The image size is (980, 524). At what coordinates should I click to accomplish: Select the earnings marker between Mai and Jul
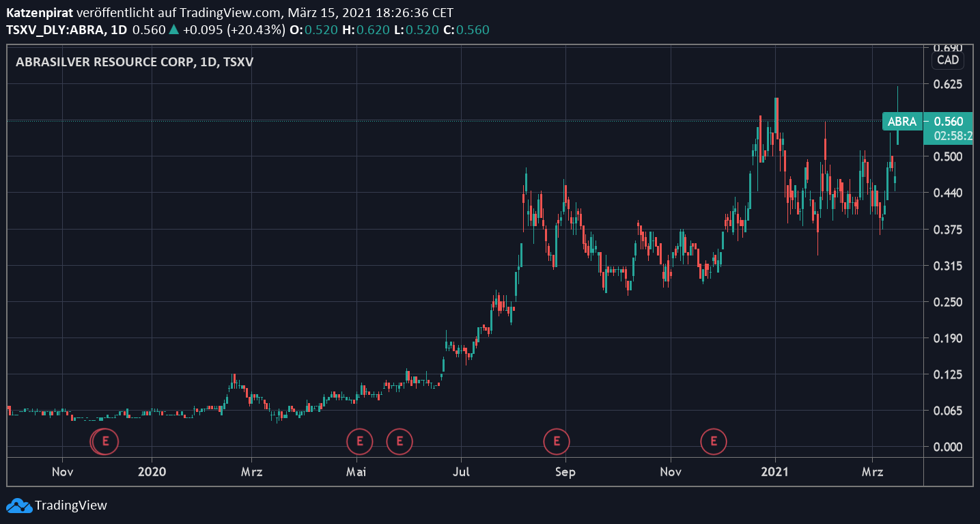400,441
